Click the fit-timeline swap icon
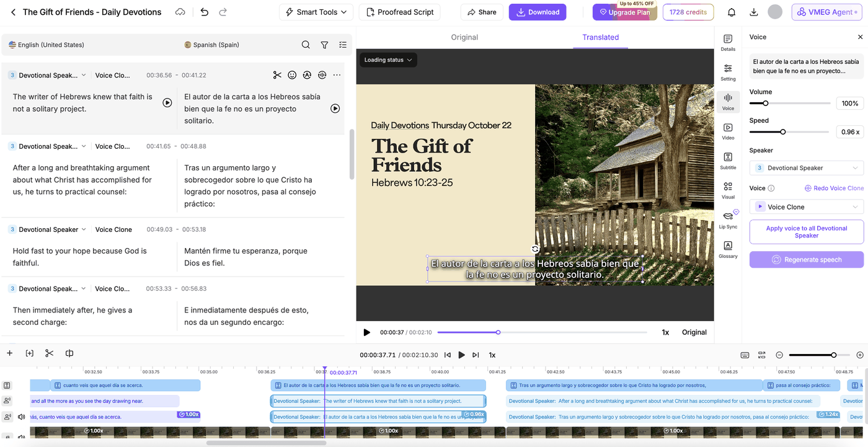 [x=762, y=355]
